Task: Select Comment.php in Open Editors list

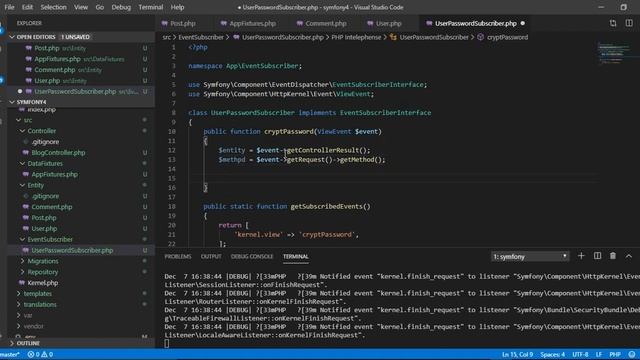Action: click(55, 70)
